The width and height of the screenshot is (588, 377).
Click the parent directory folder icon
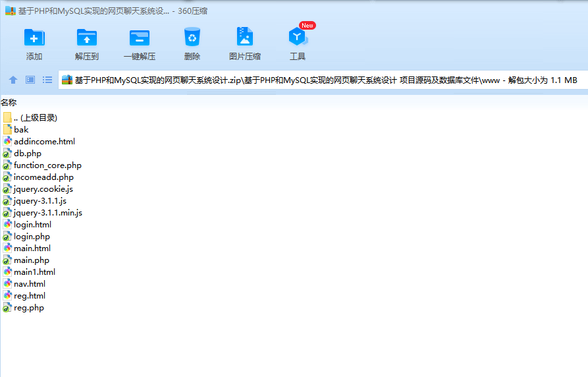7,117
